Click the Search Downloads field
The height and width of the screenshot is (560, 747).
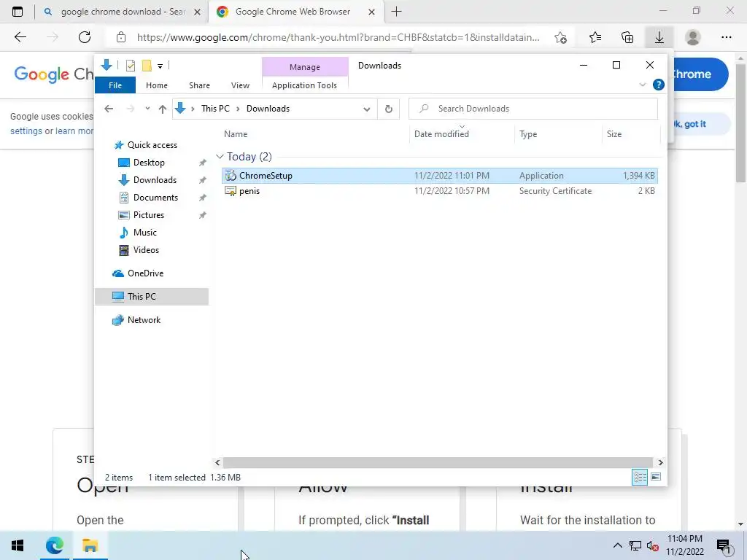(533, 109)
